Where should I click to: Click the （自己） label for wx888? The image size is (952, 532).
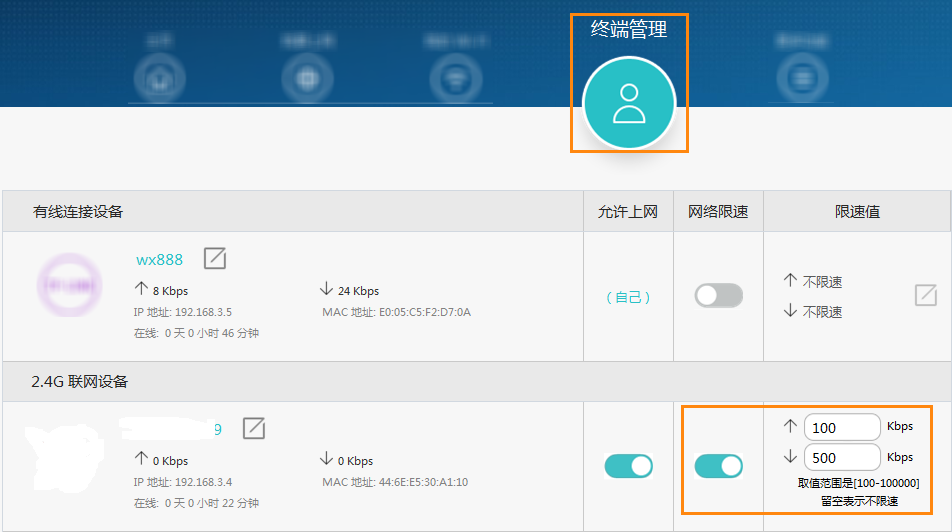click(628, 297)
